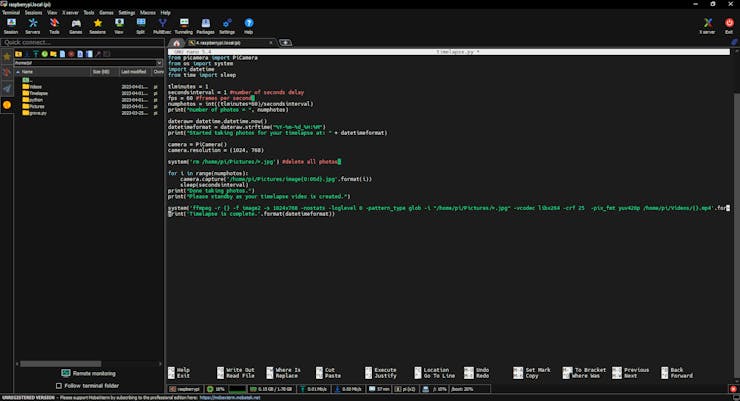Open the Tunneling tool
Screen dimensions: 740x401
pos(184,24)
